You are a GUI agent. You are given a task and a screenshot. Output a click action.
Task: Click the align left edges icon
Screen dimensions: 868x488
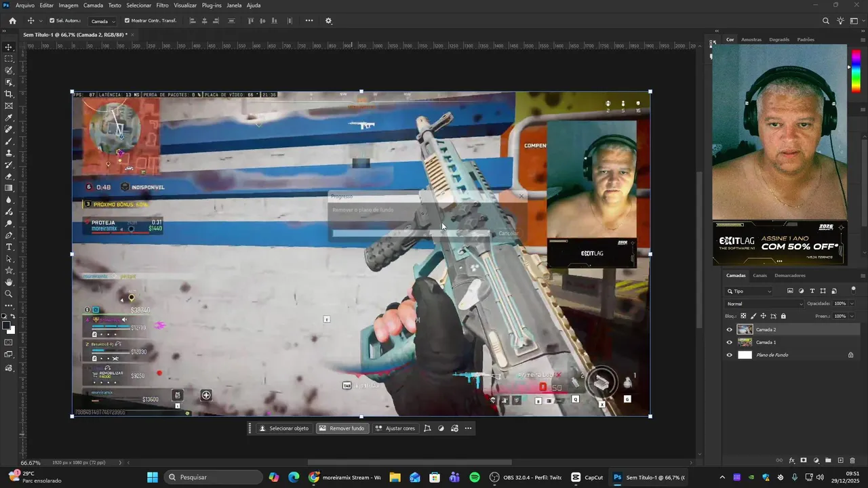pyautogui.click(x=193, y=21)
